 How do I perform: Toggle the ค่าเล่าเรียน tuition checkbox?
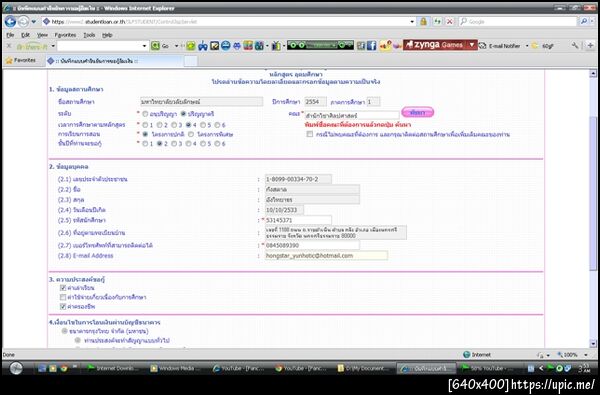click(x=63, y=288)
